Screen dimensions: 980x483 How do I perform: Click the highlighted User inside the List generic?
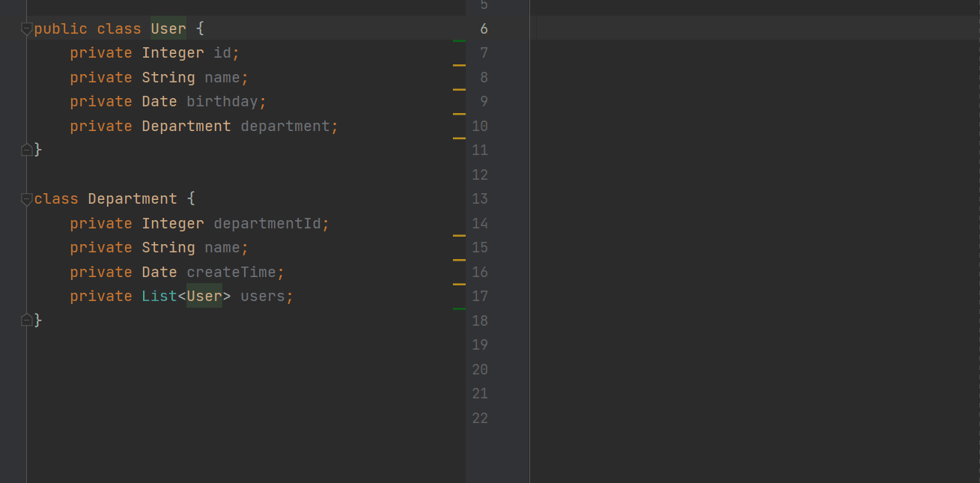204,296
